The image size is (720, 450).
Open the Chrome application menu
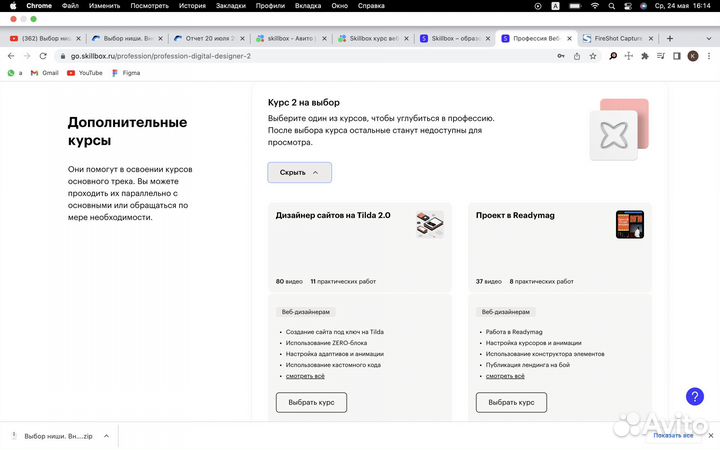(39, 6)
